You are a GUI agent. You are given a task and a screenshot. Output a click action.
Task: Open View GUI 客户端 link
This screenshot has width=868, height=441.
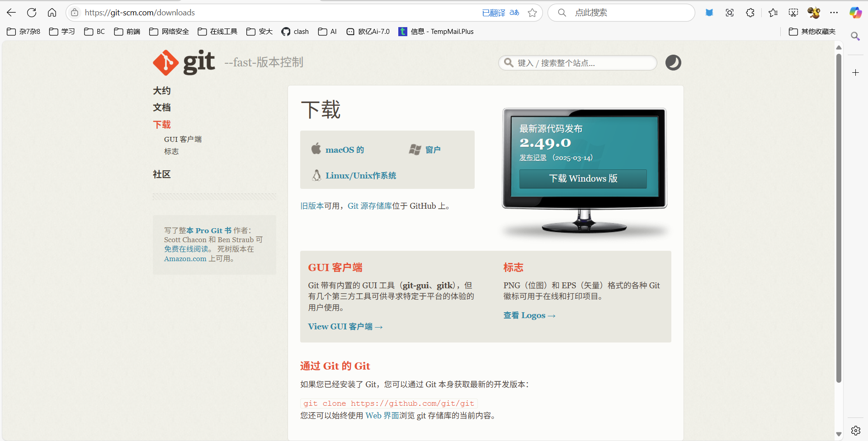[345, 327]
